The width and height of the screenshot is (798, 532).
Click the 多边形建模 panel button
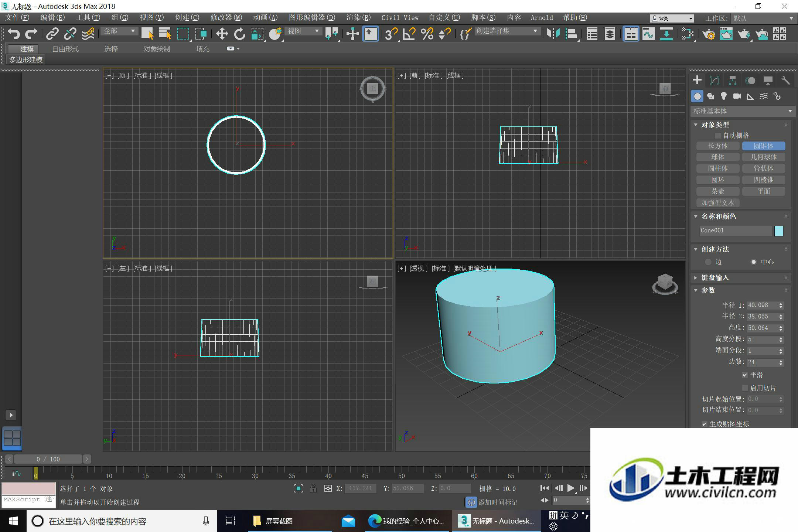tap(26, 60)
